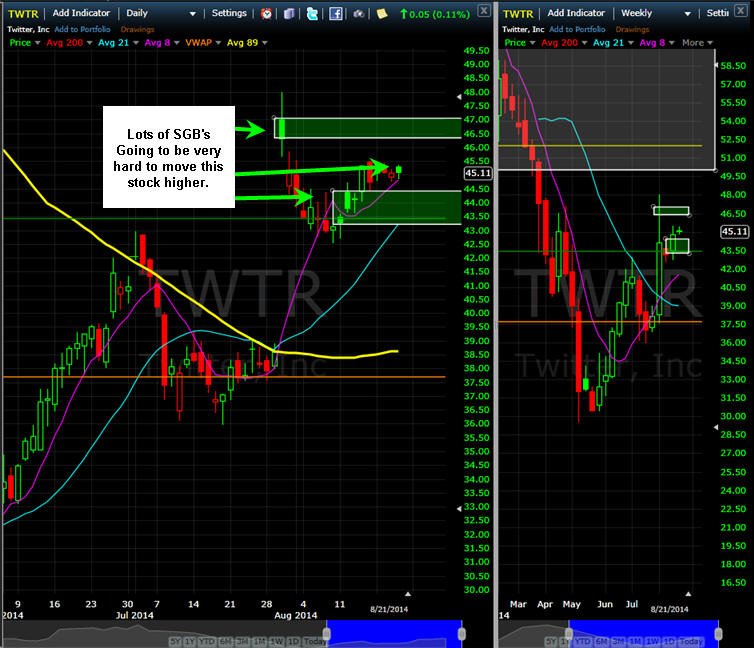Click the 45.11 price label on Daily axis
This screenshot has height=648, width=754.
[x=478, y=173]
